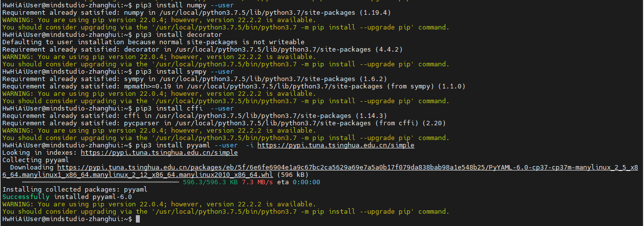Screen dimensions: 644x226
Task: Click the "pip3 install numpy --user" command
Action: click(x=178, y=5)
